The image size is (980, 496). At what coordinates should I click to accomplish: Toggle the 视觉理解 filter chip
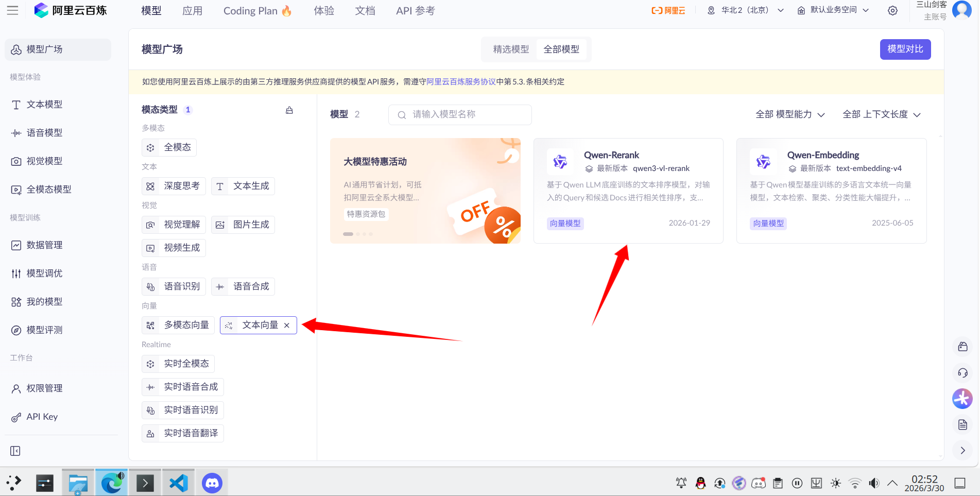click(x=174, y=225)
